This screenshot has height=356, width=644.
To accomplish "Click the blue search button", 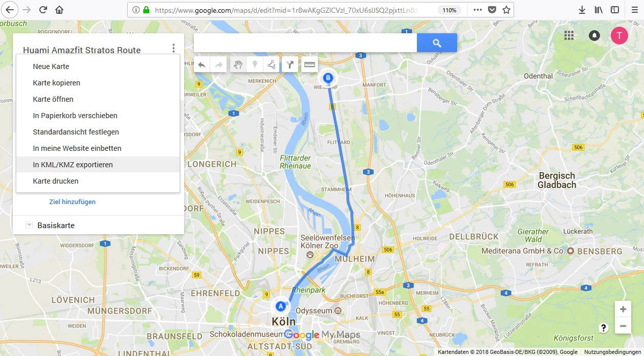I will tap(437, 43).
